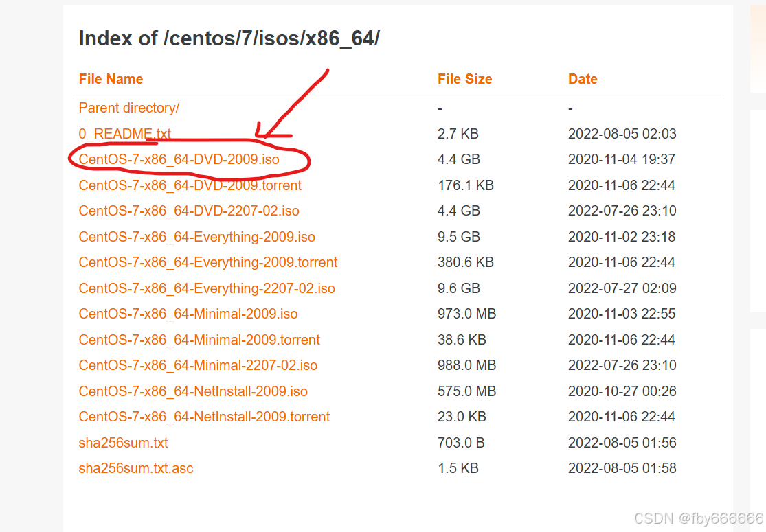The image size is (766, 532).
Task: Download CentOS-7-x86_64-Everything-2207-02.iso
Action: pos(207,288)
